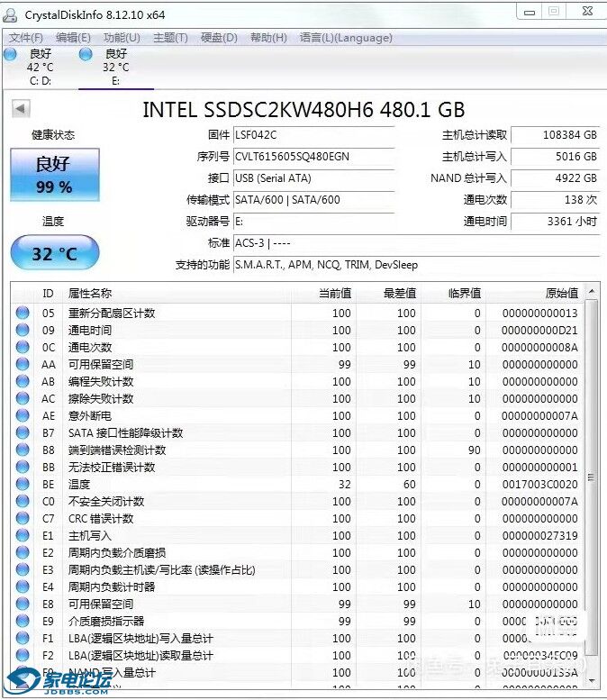Open the 文件(F) menu
The width and height of the screenshot is (607, 700).
[26, 38]
